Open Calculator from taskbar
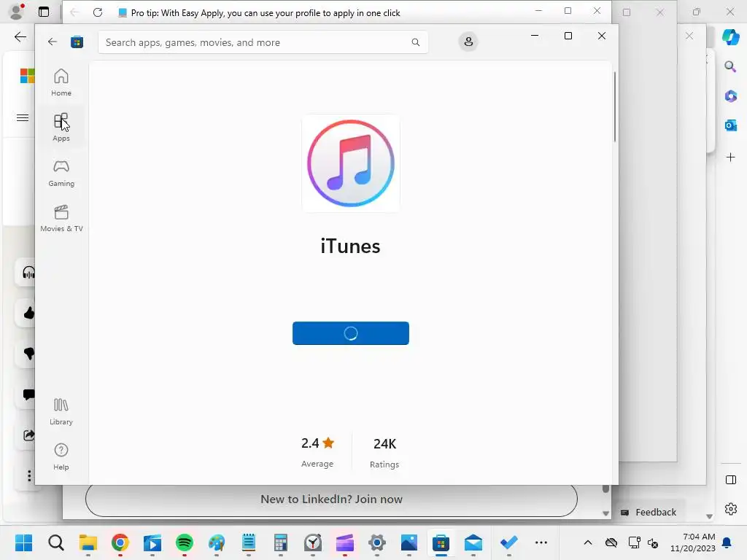This screenshot has width=747, height=560. [281, 542]
